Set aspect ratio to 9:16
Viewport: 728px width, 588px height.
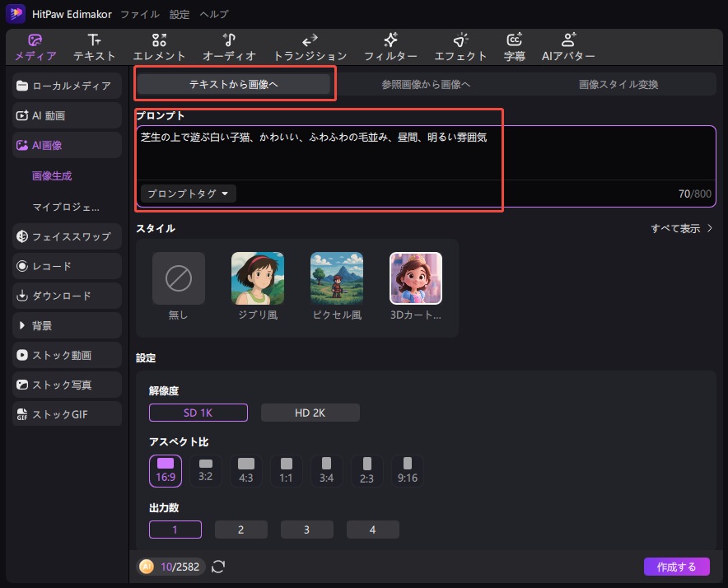point(407,471)
